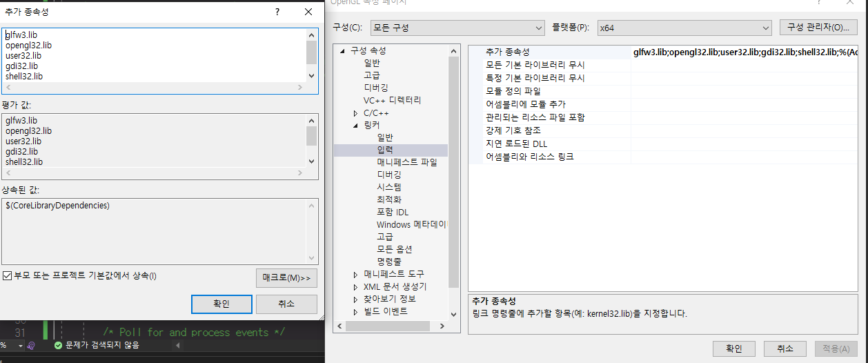Select 최적화 under 링커
Viewport: 868px width, 363px height.
point(389,199)
